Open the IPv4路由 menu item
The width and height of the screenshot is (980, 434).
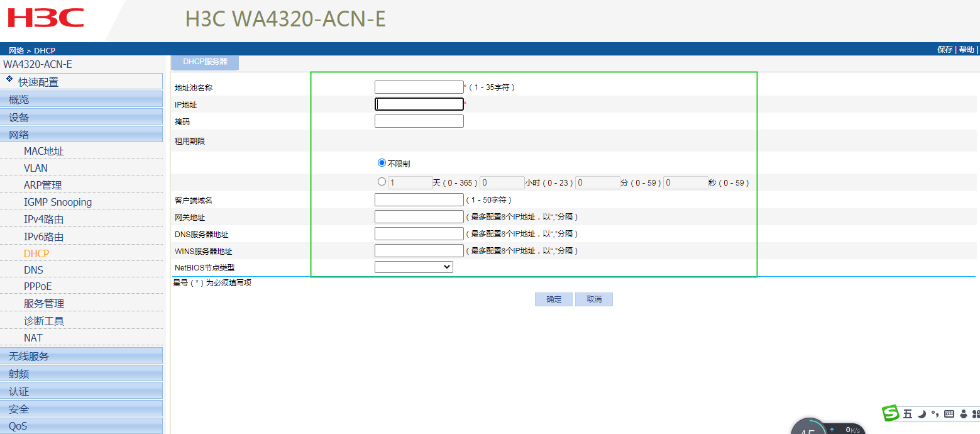[x=44, y=219]
